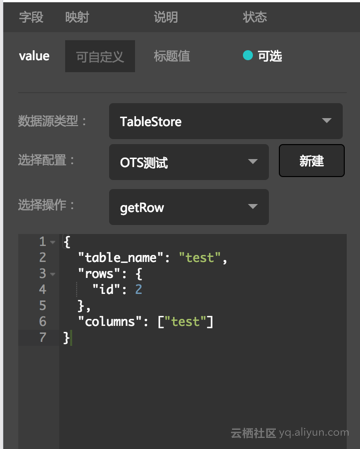
Task: Collapse the code fold at line 1
Action: click(x=53, y=242)
